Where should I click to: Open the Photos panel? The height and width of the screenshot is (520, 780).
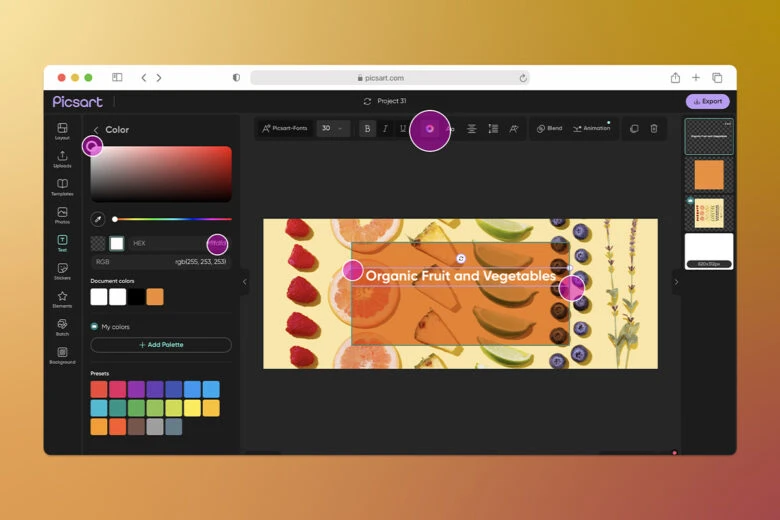coord(62,215)
